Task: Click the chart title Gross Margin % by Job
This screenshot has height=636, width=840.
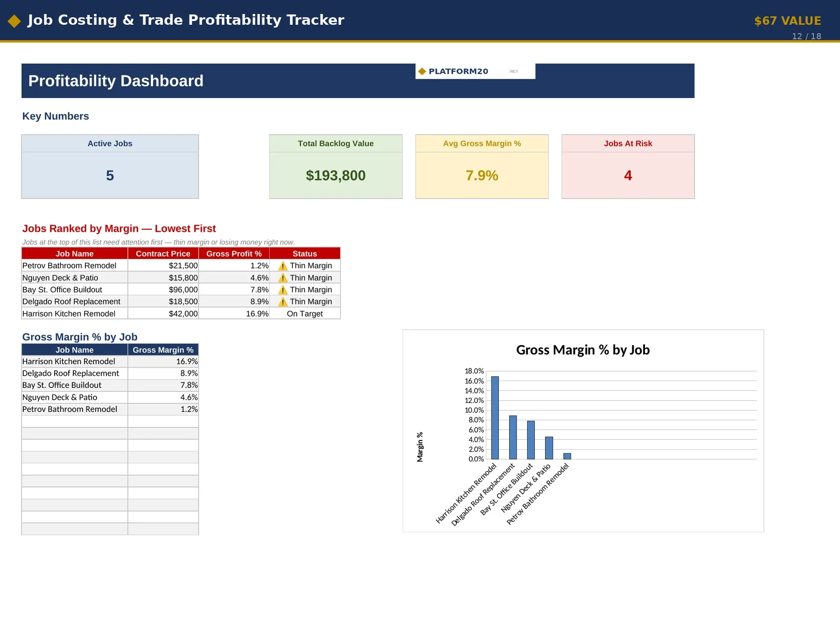Action: (x=583, y=350)
